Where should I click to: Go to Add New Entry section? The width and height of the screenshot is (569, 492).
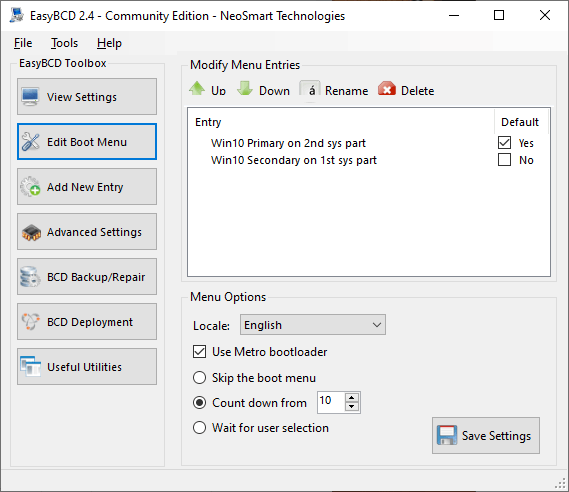(x=87, y=186)
